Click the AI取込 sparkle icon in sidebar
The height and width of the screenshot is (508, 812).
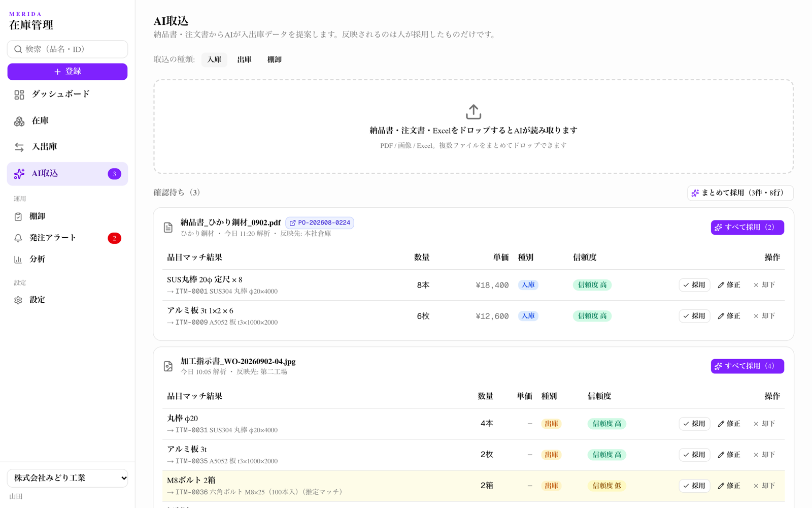pos(19,174)
